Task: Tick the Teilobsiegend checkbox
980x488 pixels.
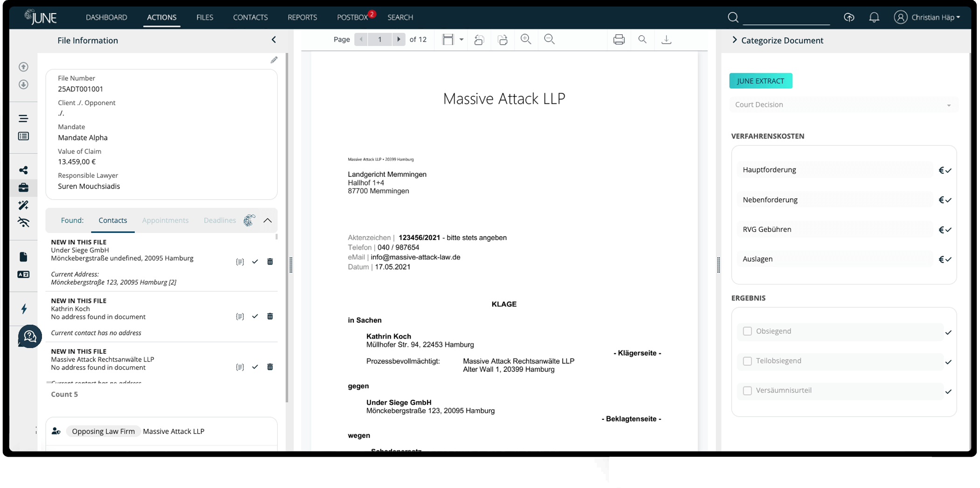Action: (x=747, y=361)
